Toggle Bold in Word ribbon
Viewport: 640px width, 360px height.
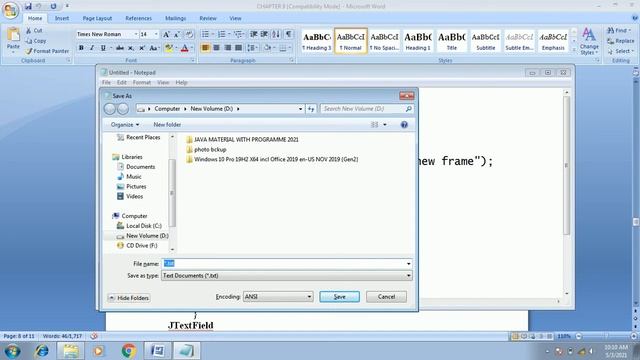pyautogui.click(x=81, y=48)
